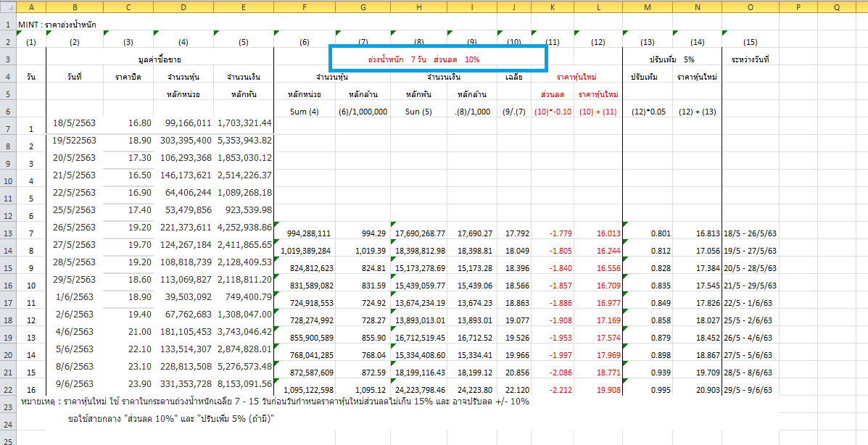This screenshot has width=868, height=445.
Task: Click the "(12)*0.05" formula label
Action: pos(647,112)
